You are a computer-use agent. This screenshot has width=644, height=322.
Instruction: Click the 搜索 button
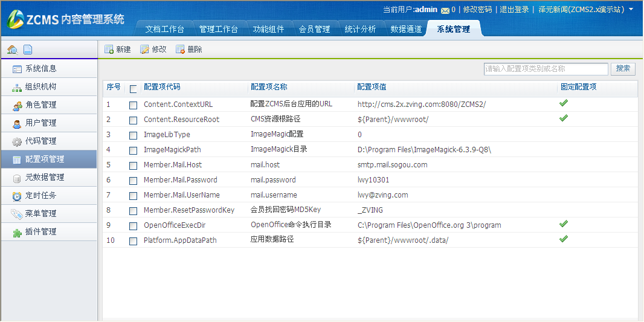(x=623, y=69)
